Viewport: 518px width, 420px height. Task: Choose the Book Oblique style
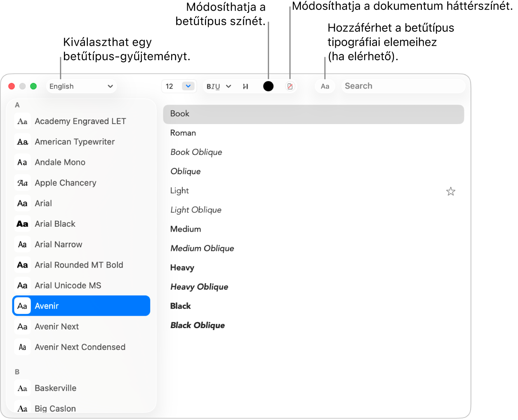tap(313, 152)
